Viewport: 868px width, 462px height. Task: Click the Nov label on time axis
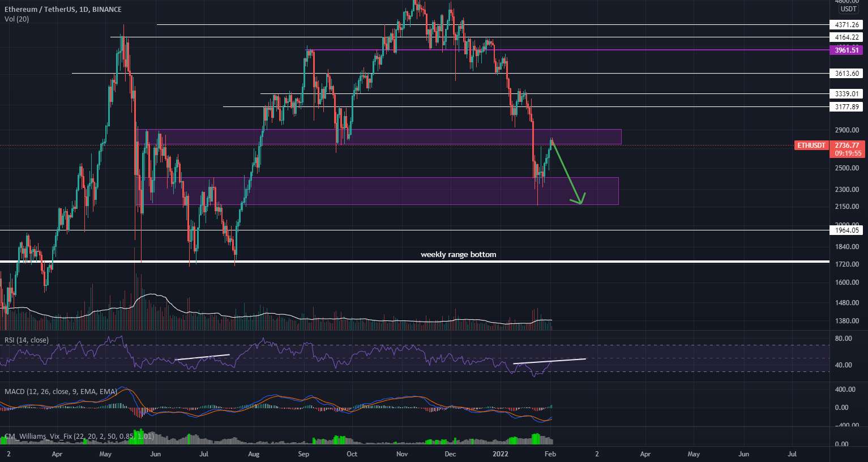[401, 454]
